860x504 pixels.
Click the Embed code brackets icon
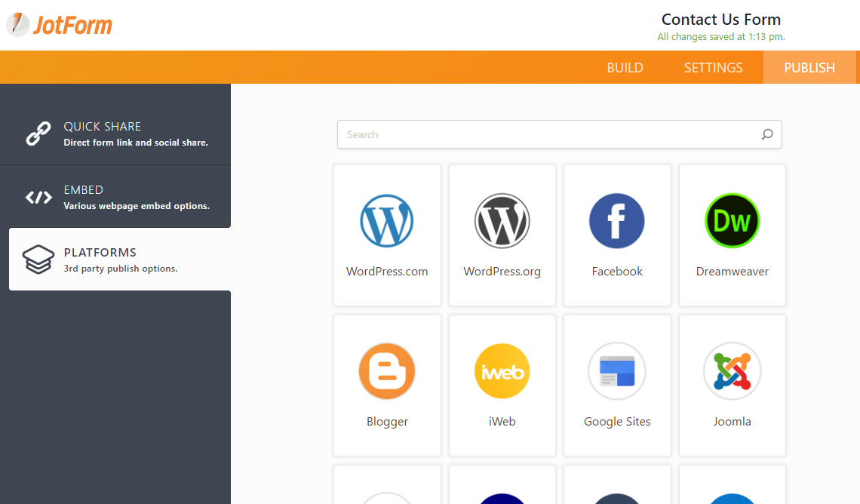[38, 198]
